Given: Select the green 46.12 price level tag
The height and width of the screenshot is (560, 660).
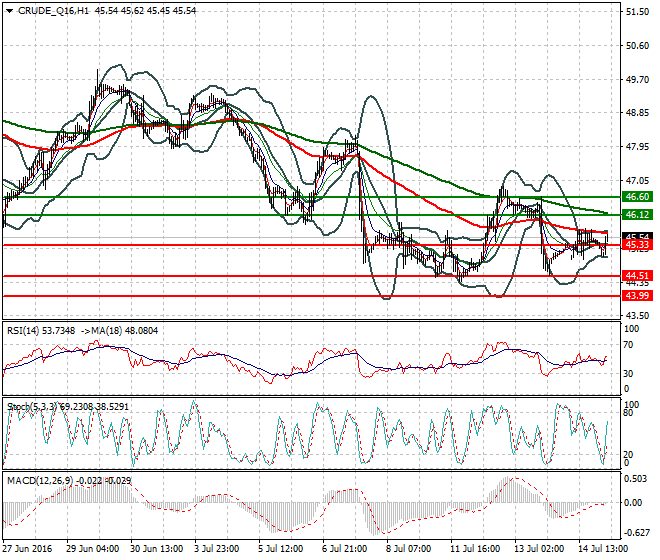Looking at the screenshot, I should pos(636,215).
